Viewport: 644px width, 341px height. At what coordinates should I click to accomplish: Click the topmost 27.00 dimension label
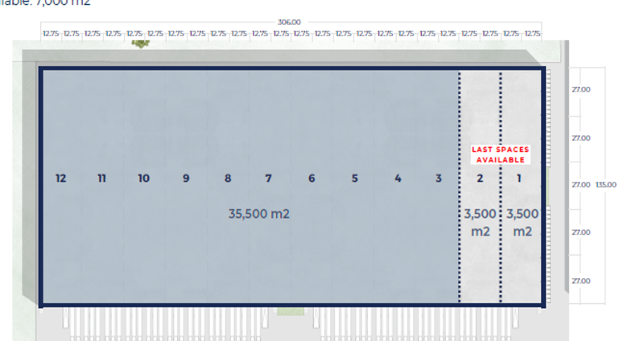(x=580, y=89)
